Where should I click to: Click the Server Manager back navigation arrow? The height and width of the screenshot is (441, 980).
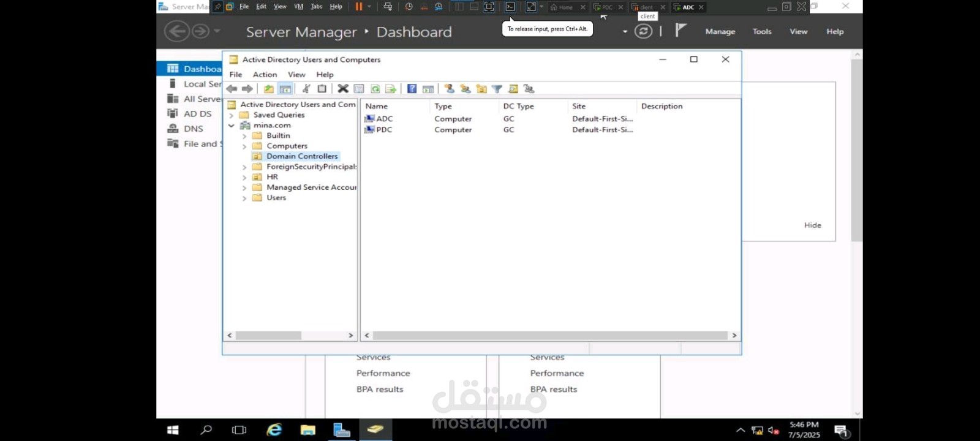pyautogui.click(x=177, y=31)
